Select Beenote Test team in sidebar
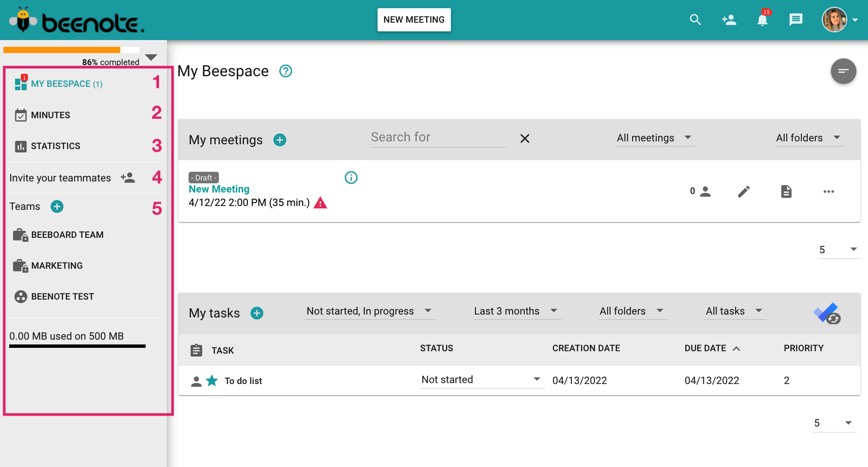This screenshot has height=467, width=868. (62, 297)
